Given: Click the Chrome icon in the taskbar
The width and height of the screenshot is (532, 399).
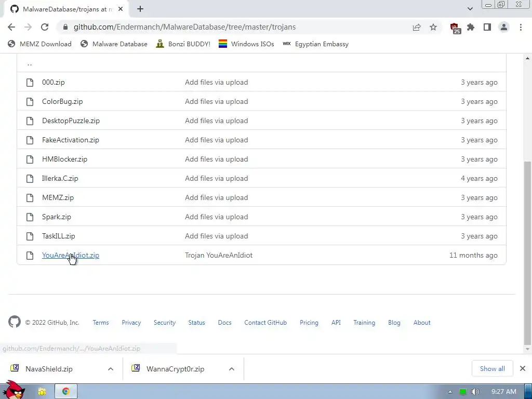Looking at the screenshot, I should pos(66,392).
